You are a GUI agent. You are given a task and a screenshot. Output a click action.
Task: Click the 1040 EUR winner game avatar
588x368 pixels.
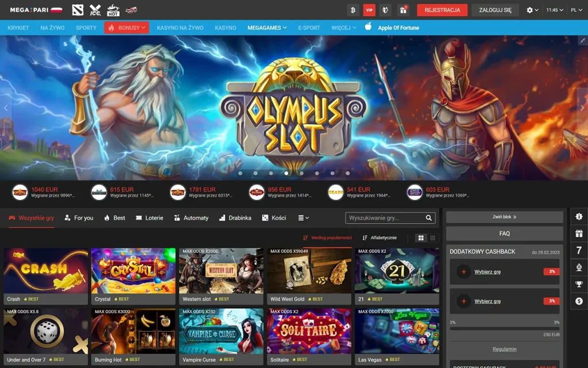click(x=20, y=192)
